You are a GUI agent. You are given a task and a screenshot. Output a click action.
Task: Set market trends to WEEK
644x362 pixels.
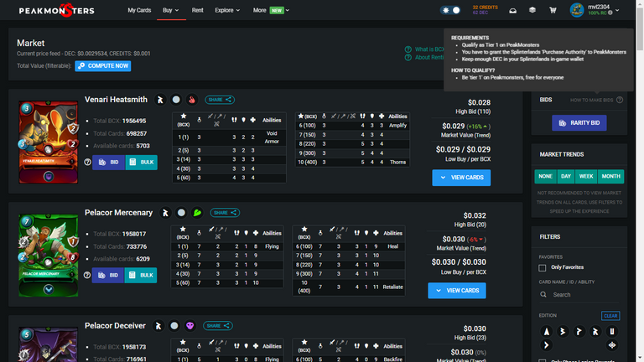pyautogui.click(x=586, y=176)
